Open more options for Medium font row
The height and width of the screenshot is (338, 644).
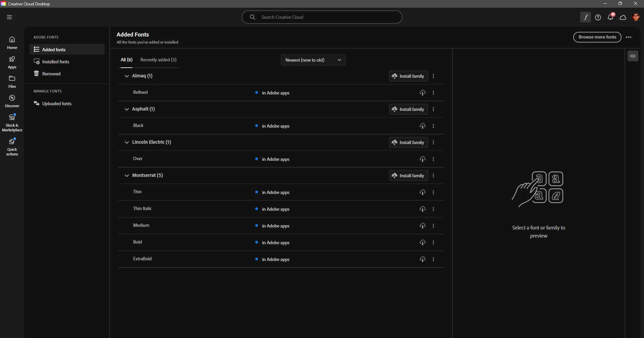click(433, 226)
